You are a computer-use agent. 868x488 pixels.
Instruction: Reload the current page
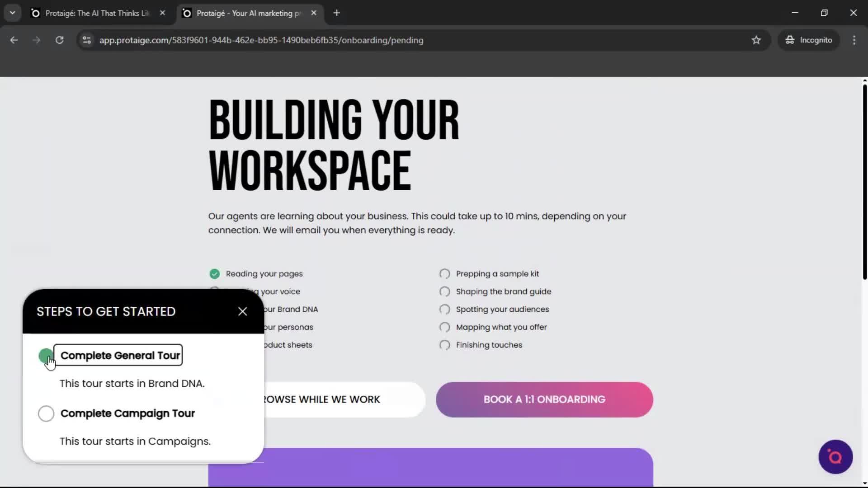[59, 40]
